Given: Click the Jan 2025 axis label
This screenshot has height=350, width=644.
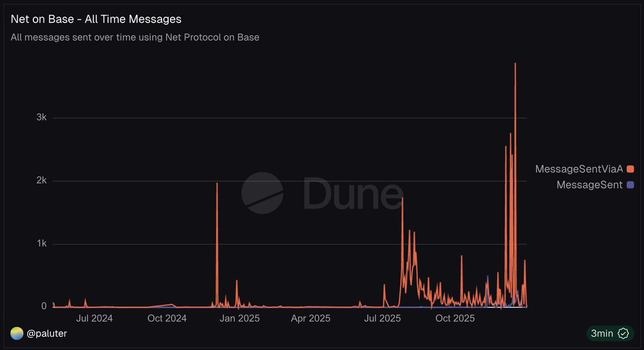Looking at the screenshot, I should [240, 318].
